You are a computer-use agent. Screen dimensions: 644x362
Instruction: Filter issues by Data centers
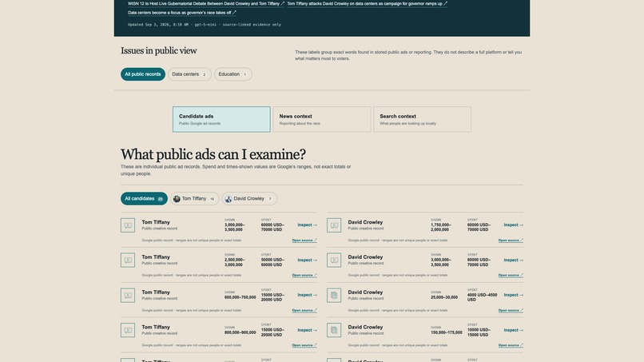(x=189, y=74)
